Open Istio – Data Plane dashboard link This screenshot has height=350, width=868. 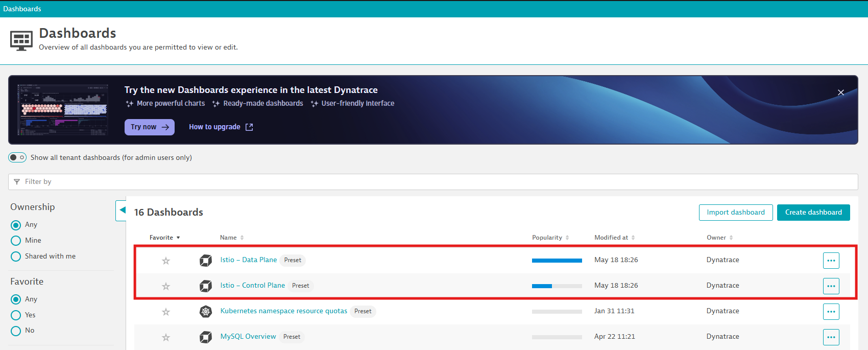point(249,260)
